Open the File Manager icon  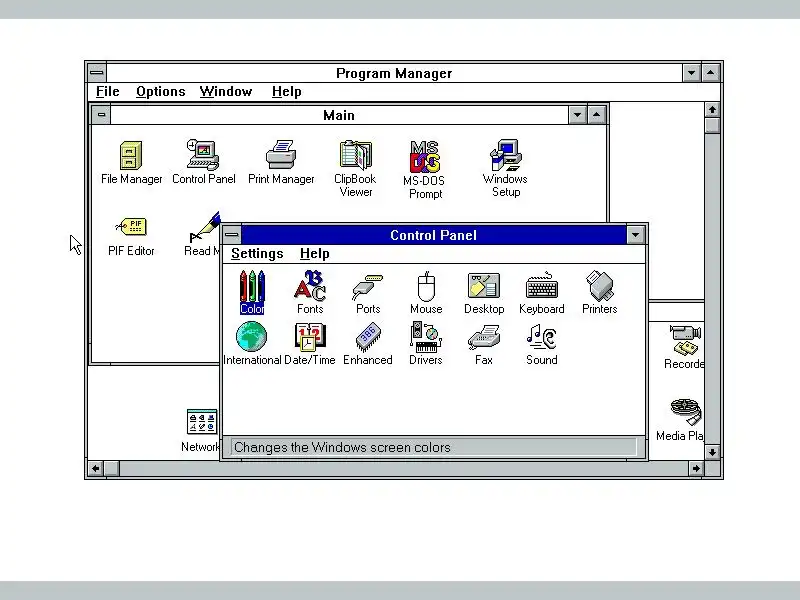(131, 156)
